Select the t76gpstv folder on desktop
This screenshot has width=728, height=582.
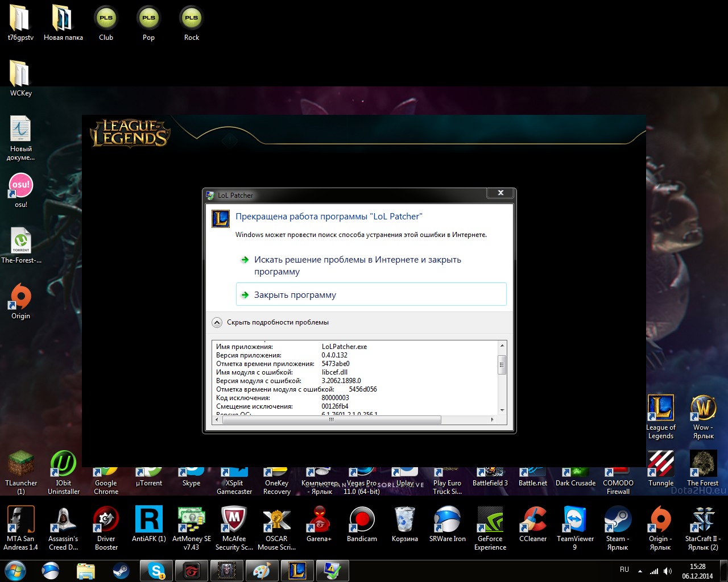[20, 23]
